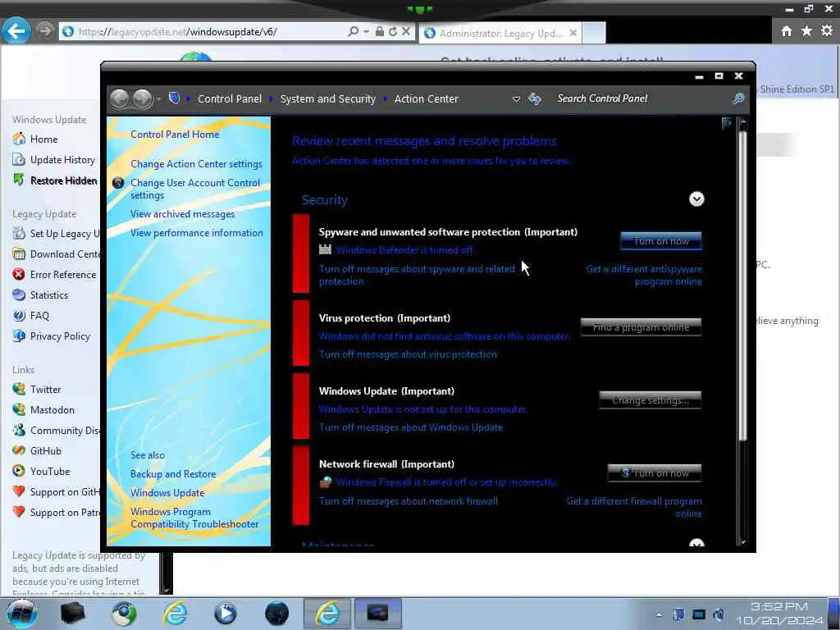Show hidden system tray icons
This screenshot has height=630, width=840.
pyautogui.click(x=659, y=614)
